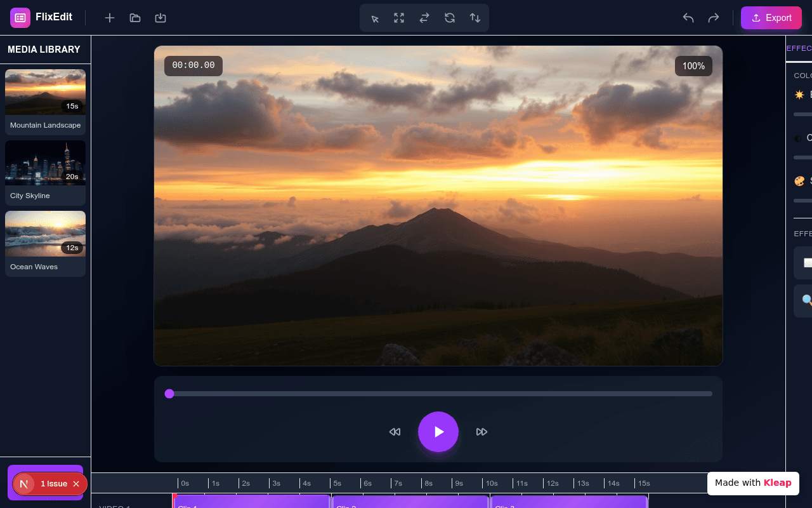Jump to the 10s ruler mark
Image resolution: width=812 pixels, height=508 pixels.
tap(492, 483)
